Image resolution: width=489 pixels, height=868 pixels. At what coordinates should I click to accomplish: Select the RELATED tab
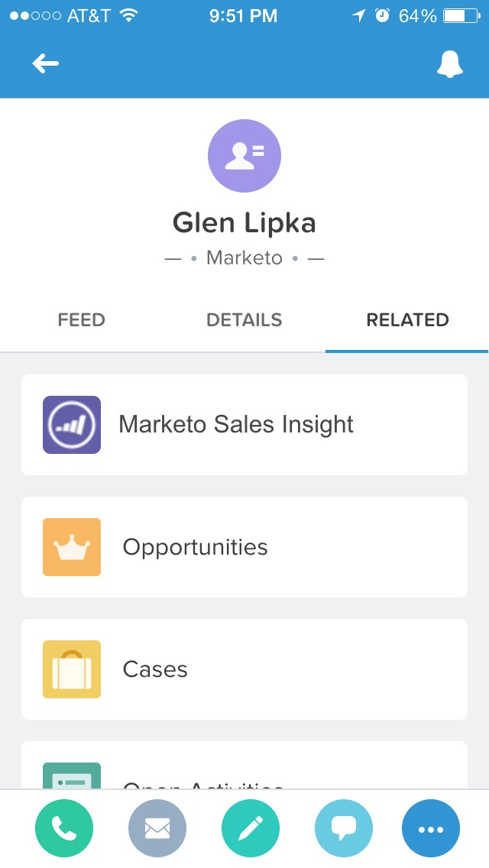407,320
